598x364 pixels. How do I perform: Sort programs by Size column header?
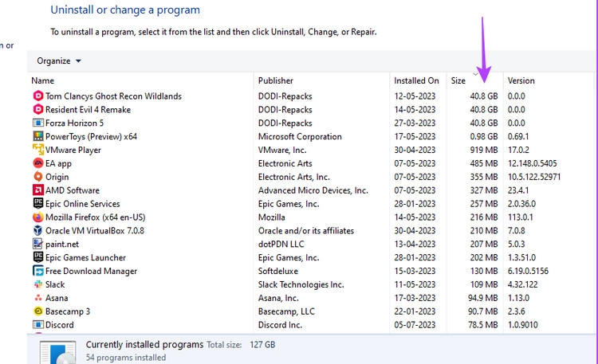458,80
